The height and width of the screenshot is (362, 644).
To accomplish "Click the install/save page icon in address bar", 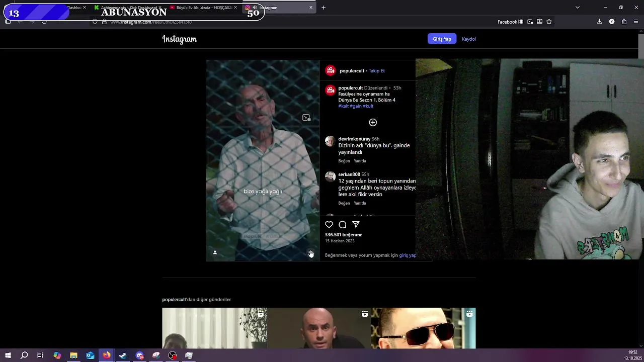I will [539, 22].
